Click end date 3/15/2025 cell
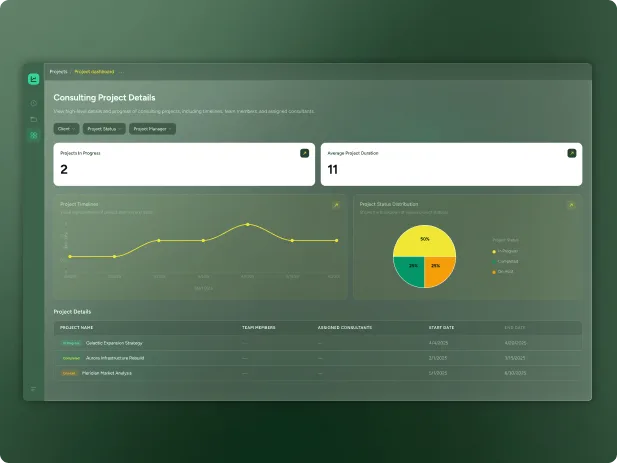Image resolution: width=617 pixels, height=463 pixels. [515, 358]
